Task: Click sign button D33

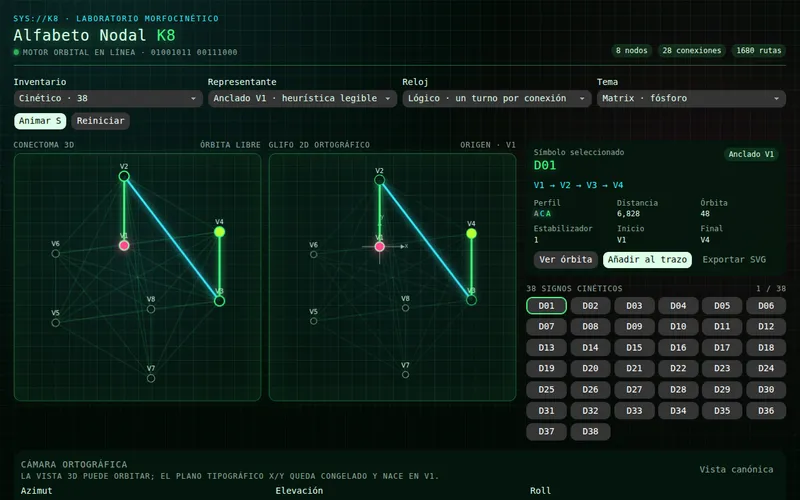Action: [x=634, y=411]
